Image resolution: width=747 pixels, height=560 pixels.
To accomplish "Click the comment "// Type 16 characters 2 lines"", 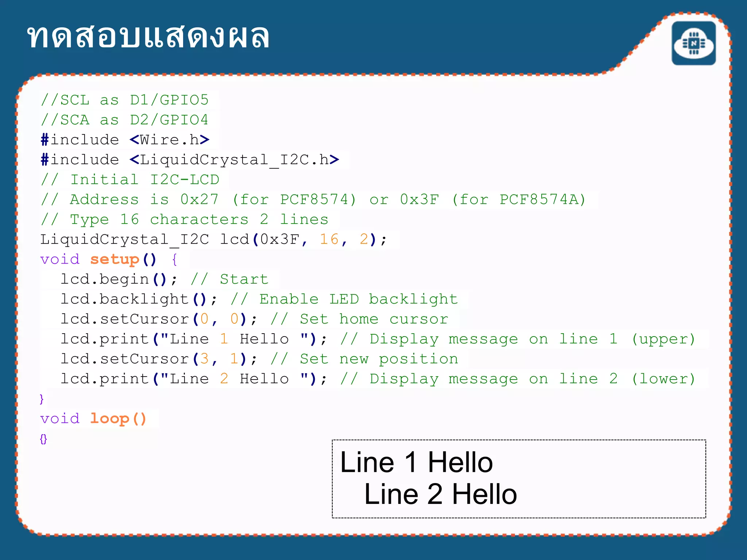I will [x=185, y=219].
